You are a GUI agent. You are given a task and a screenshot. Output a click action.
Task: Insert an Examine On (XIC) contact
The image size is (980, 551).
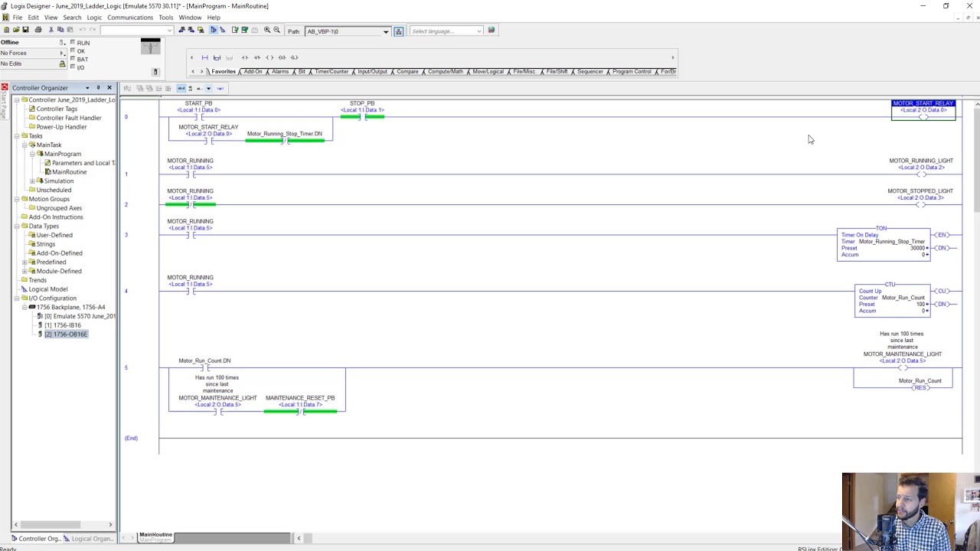[x=244, y=57]
